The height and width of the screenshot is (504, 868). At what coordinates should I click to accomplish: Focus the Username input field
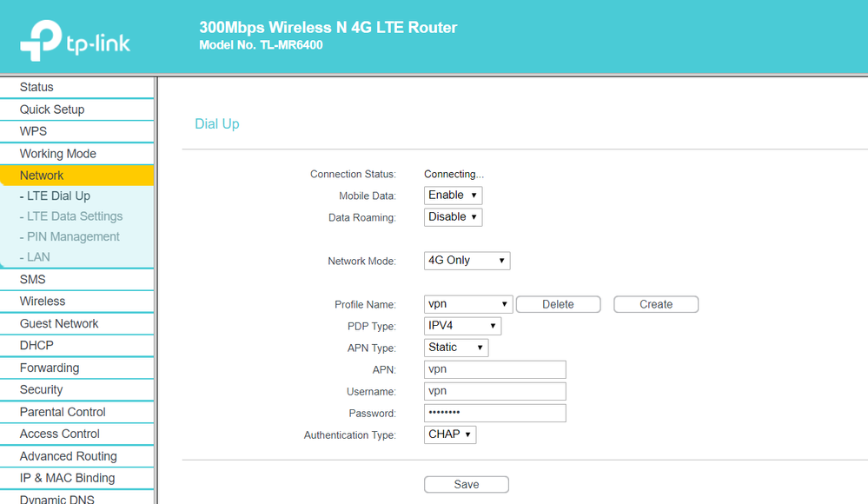pos(494,391)
